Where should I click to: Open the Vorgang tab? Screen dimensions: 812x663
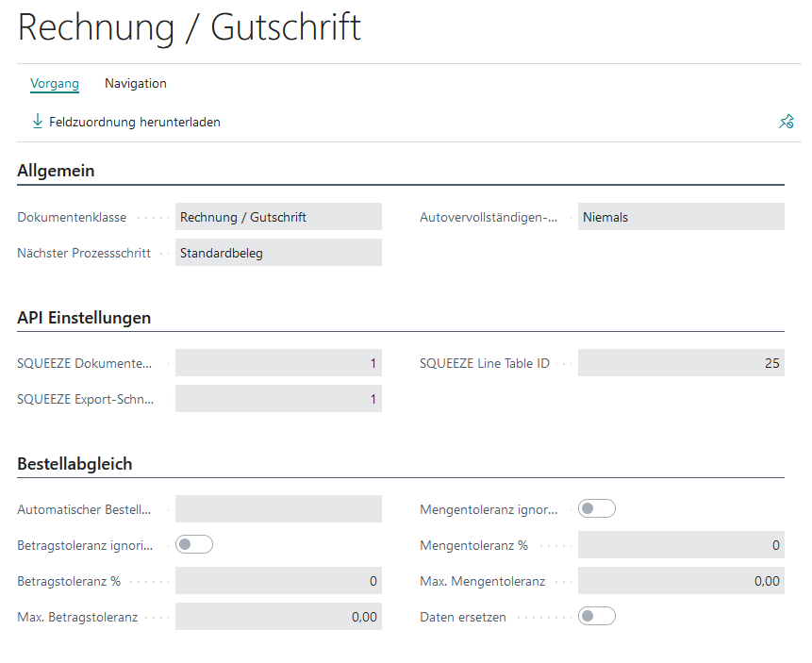pyautogui.click(x=55, y=83)
